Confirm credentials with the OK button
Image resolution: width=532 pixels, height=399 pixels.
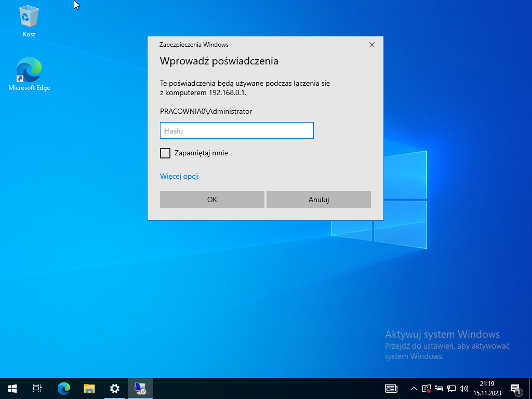(x=212, y=199)
